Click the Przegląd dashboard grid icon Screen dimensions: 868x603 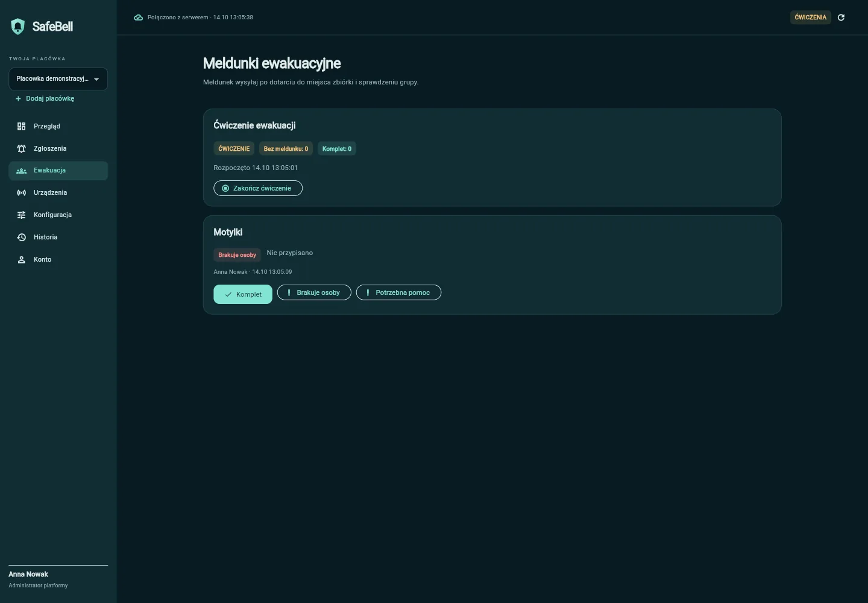coord(22,126)
